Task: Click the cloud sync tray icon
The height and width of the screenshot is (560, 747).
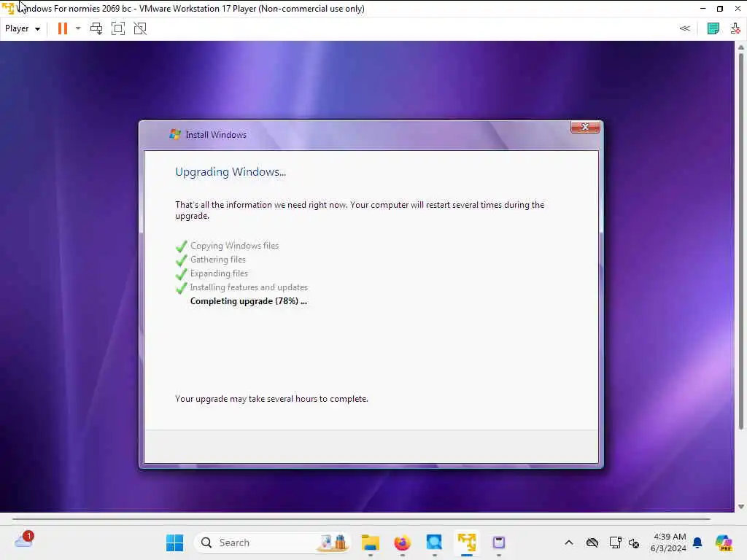Action: coord(592,542)
